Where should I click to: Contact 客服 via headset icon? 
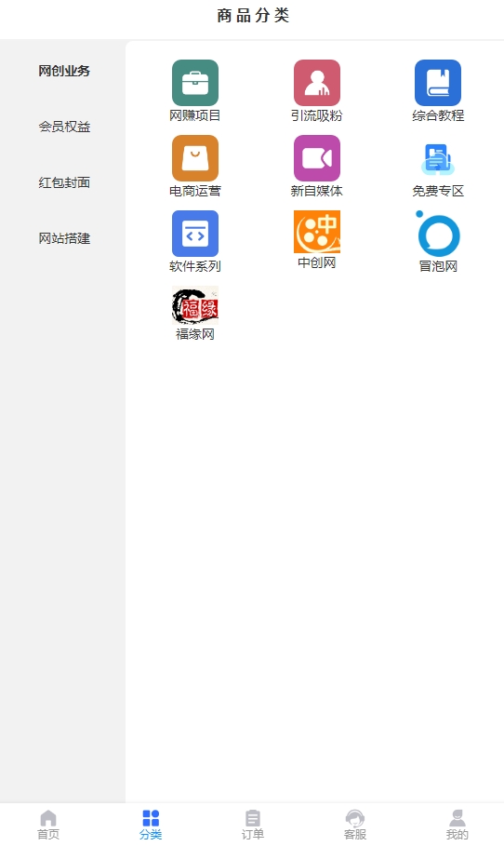pyautogui.click(x=354, y=825)
